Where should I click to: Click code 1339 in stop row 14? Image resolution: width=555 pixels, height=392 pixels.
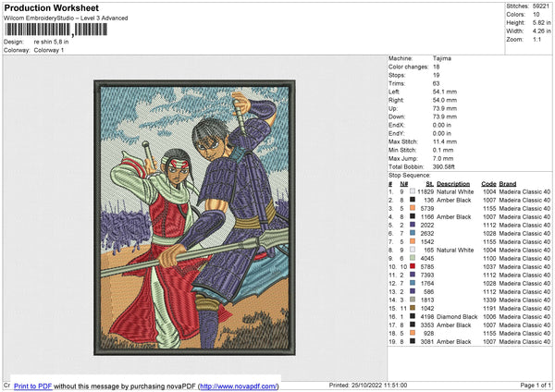tap(489, 300)
